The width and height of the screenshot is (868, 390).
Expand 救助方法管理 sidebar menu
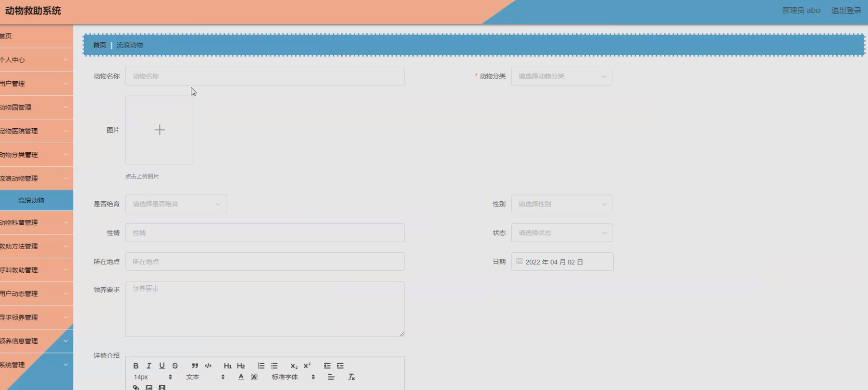point(37,246)
